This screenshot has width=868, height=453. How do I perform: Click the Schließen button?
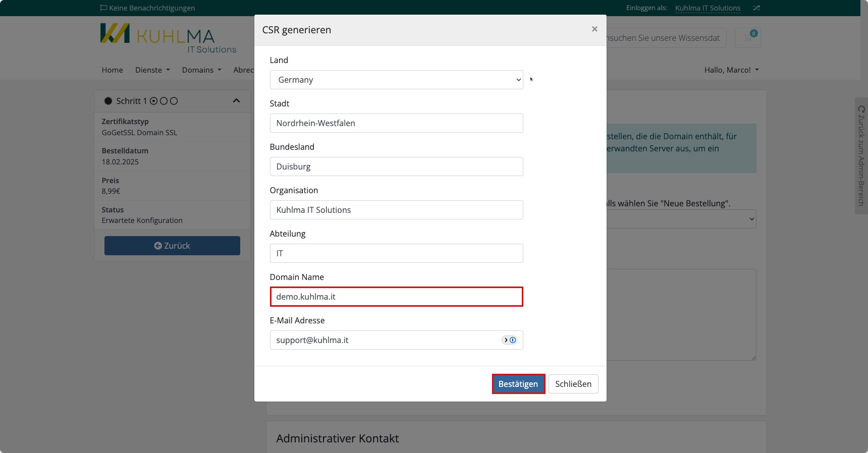click(573, 384)
